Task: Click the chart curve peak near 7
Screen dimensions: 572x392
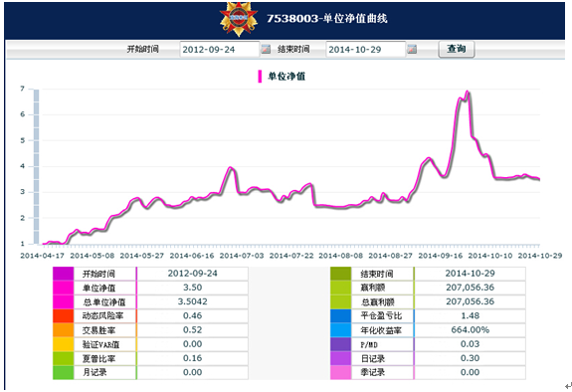Action: point(467,92)
